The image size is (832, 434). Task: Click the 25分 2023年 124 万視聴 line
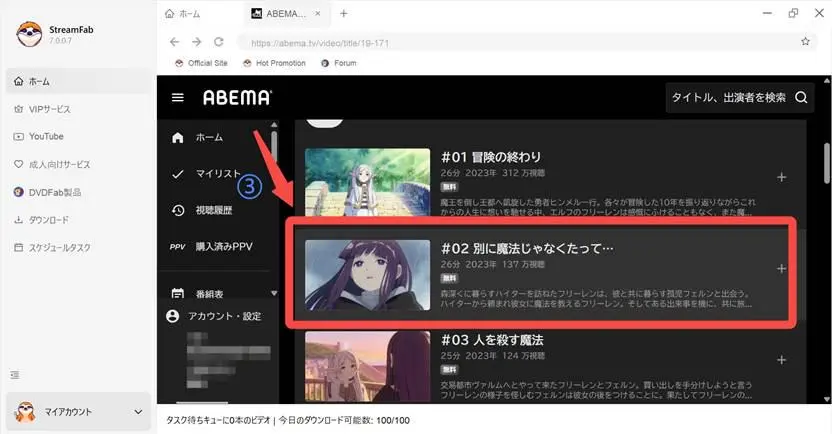(492, 355)
